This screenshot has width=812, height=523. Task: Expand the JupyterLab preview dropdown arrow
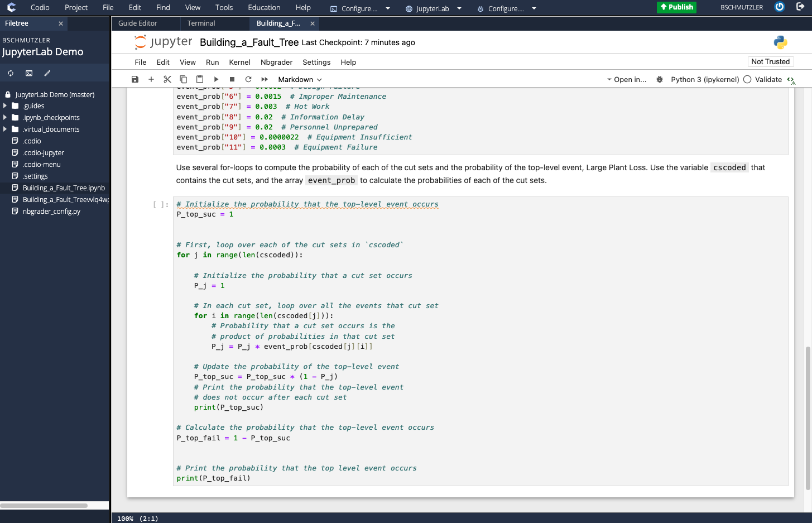[x=459, y=8]
